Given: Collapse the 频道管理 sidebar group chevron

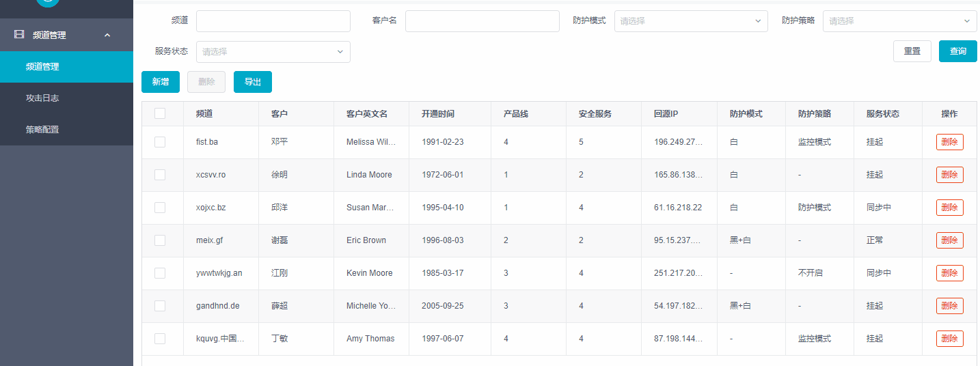Looking at the screenshot, I should (107, 35).
